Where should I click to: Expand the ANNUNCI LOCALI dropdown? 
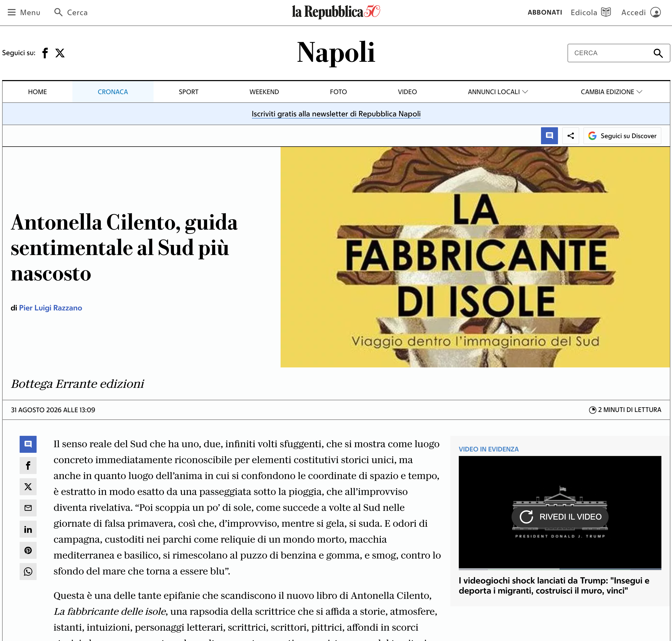(498, 92)
